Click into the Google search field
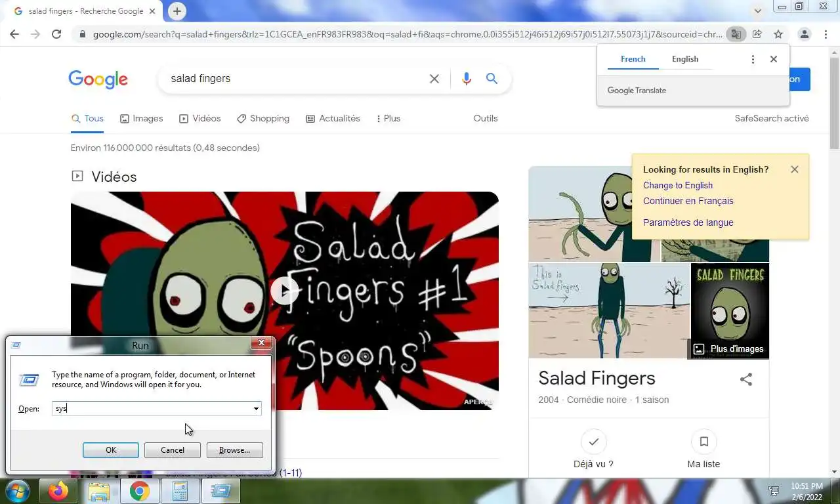 click(x=295, y=79)
